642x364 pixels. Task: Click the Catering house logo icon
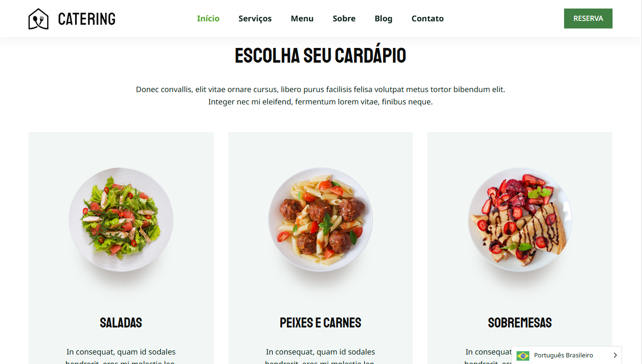tap(38, 19)
